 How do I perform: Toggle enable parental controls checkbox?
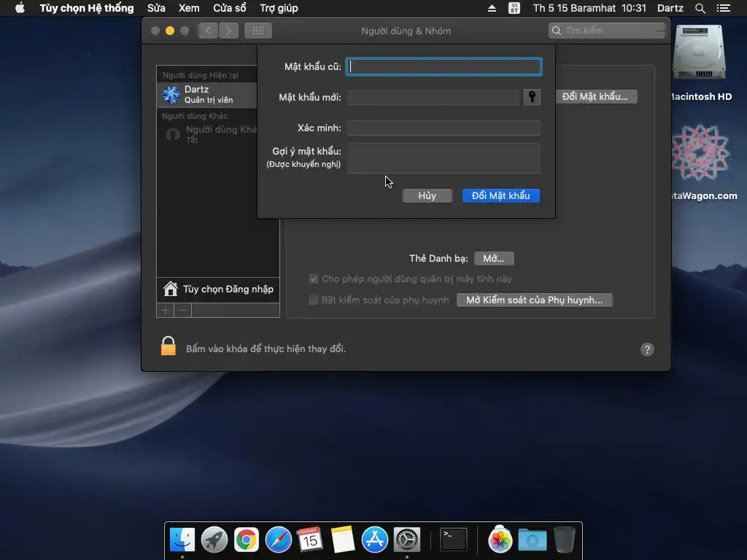tap(314, 300)
